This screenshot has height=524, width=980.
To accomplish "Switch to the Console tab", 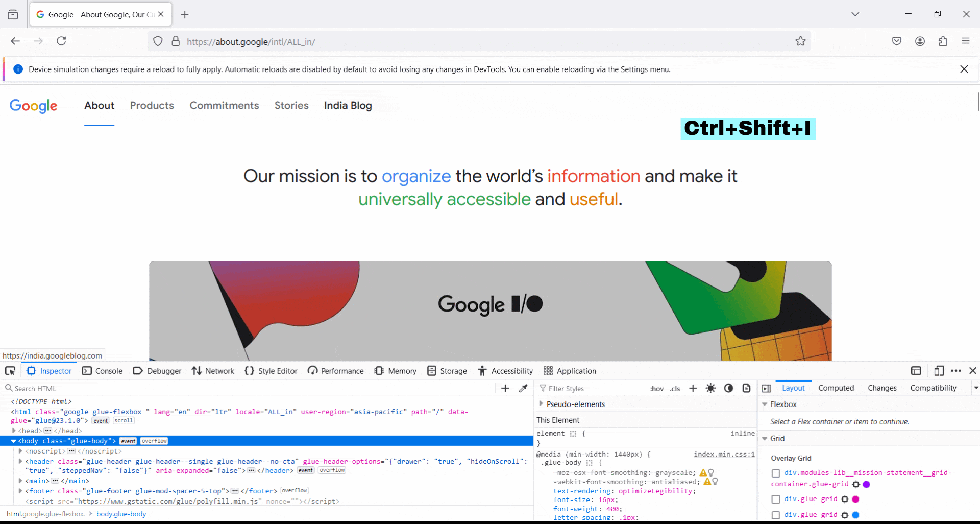I will point(103,371).
